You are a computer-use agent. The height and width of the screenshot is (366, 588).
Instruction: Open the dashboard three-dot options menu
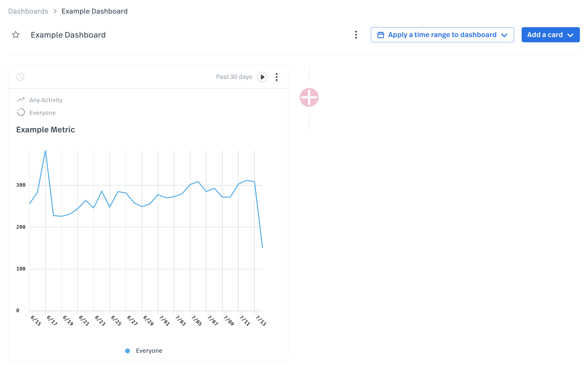[x=356, y=35]
